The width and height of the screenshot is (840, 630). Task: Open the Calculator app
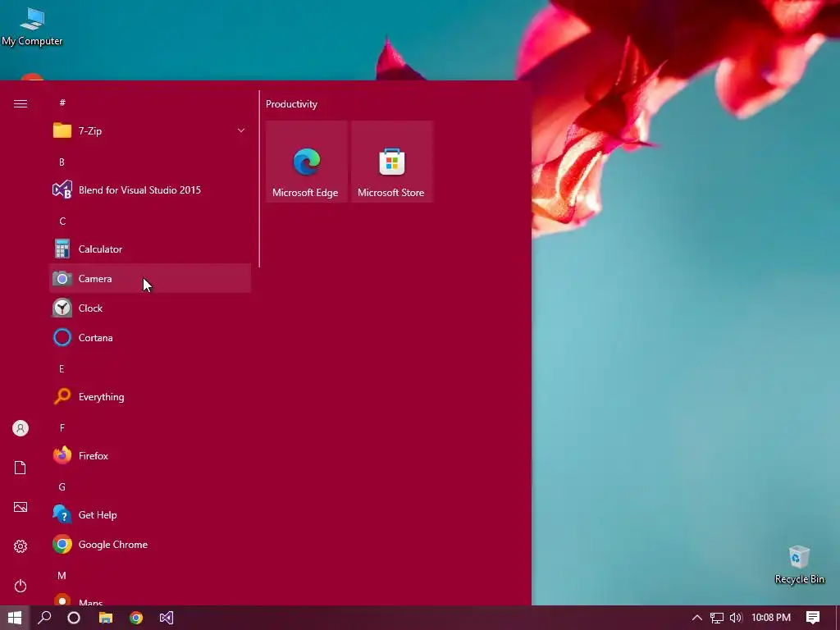pyautogui.click(x=150, y=249)
